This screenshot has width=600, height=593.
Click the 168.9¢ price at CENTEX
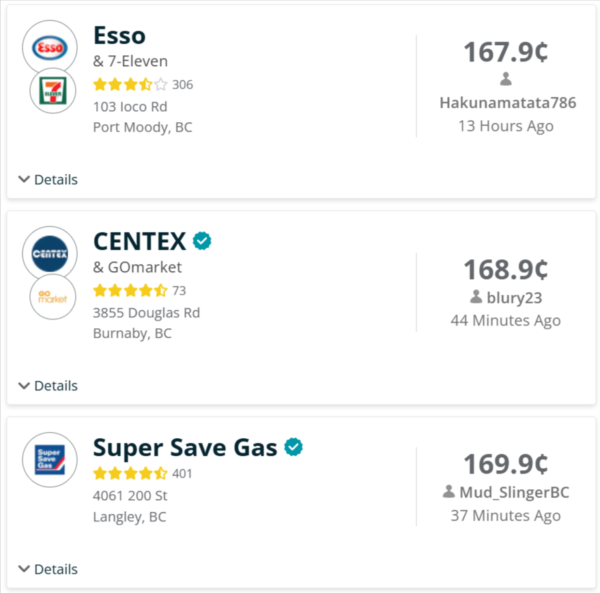tap(506, 270)
